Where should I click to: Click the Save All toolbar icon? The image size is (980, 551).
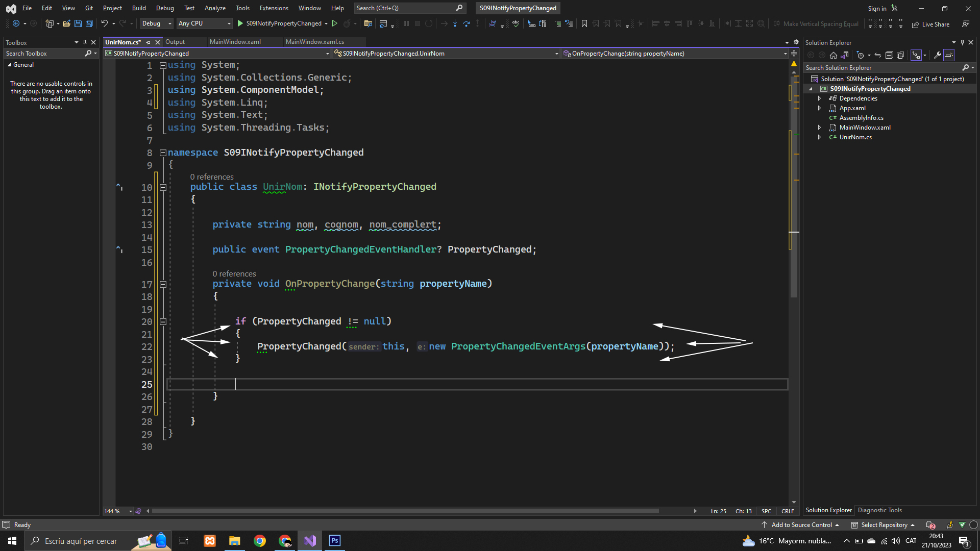point(89,23)
